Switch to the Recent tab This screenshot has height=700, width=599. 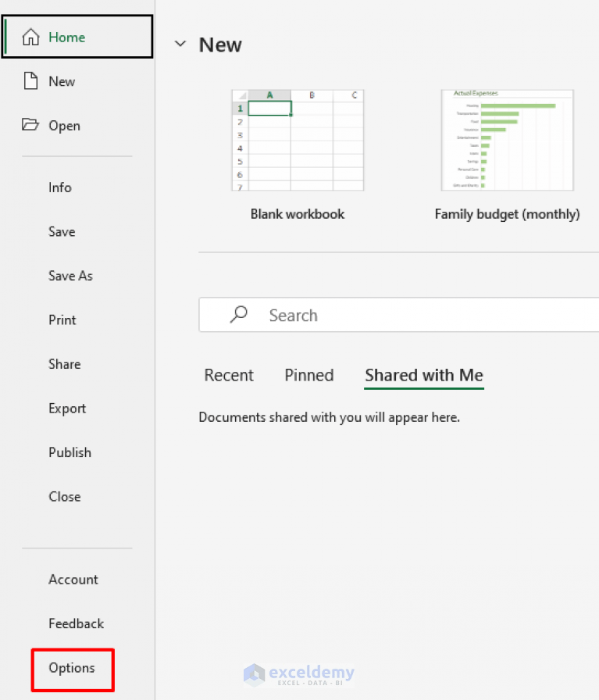tap(229, 375)
